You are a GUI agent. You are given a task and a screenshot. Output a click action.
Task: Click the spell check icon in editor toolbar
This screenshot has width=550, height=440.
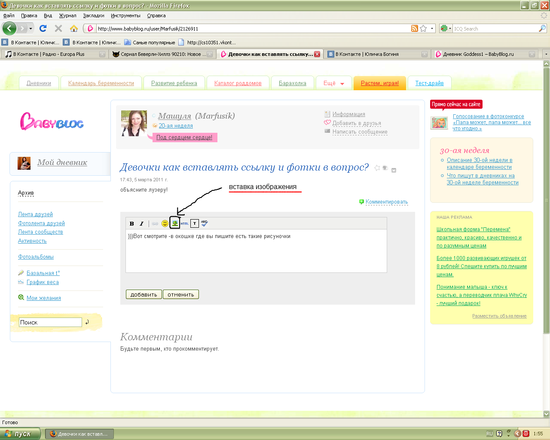204,224
